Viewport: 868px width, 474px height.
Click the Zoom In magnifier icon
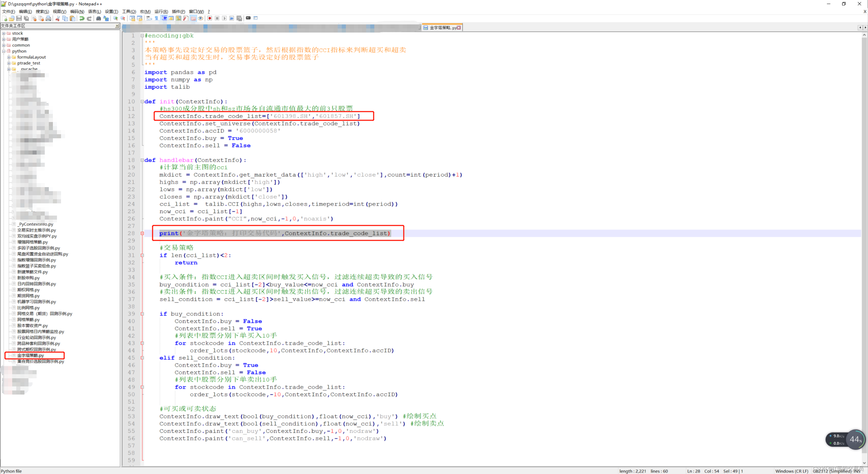pyautogui.click(x=116, y=18)
